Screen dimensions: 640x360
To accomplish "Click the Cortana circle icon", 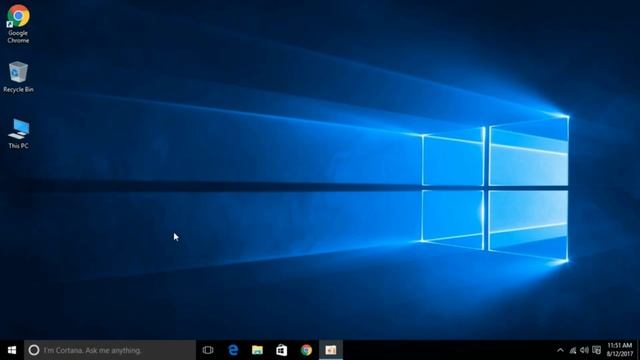I will pyautogui.click(x=34, y=350).
